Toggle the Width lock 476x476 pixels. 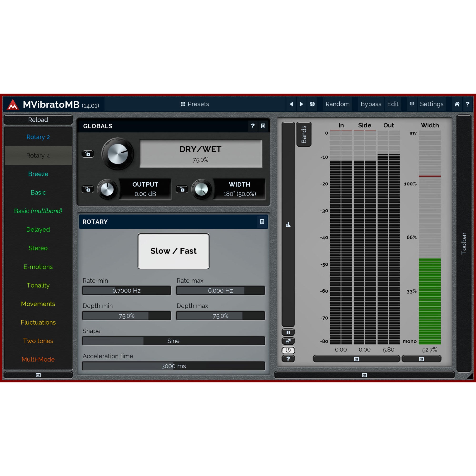[x=182, y=189]
